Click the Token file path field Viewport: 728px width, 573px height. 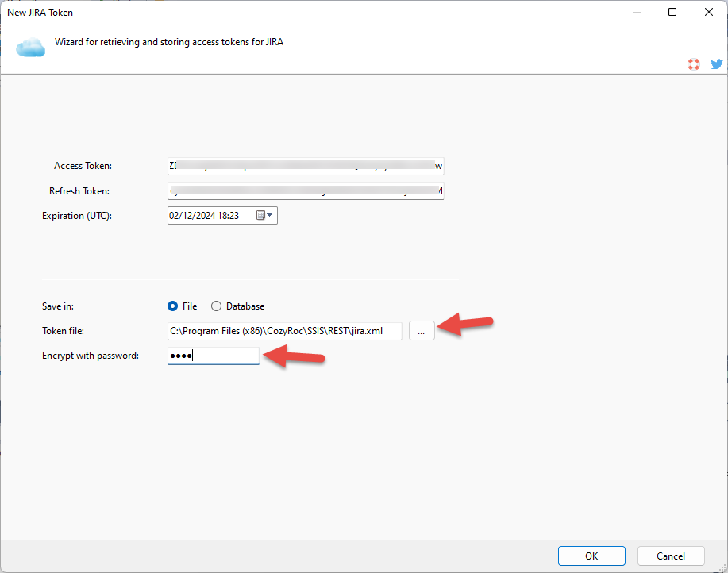tap(284, 331)
